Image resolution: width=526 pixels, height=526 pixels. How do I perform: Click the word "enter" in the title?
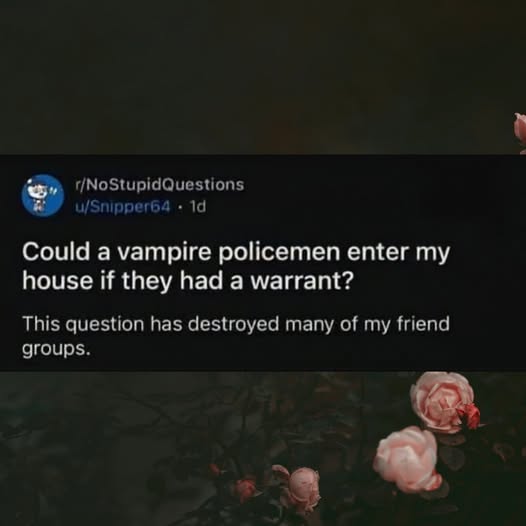(x=378, y=252)
